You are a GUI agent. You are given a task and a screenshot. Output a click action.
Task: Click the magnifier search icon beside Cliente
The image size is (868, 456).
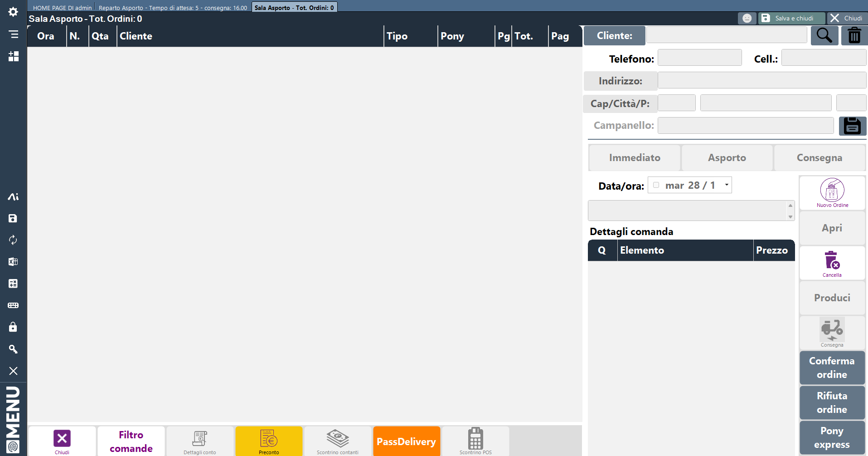coord(824,35)
